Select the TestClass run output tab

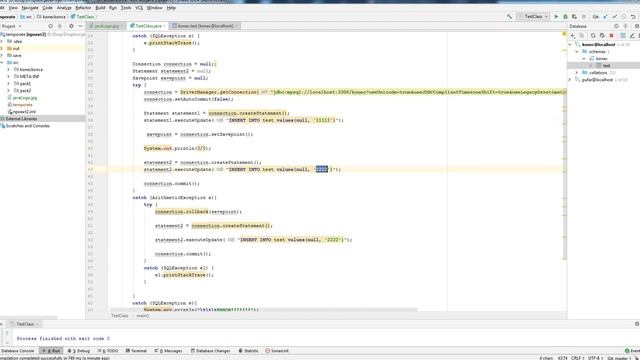click(x=24, y=324)
